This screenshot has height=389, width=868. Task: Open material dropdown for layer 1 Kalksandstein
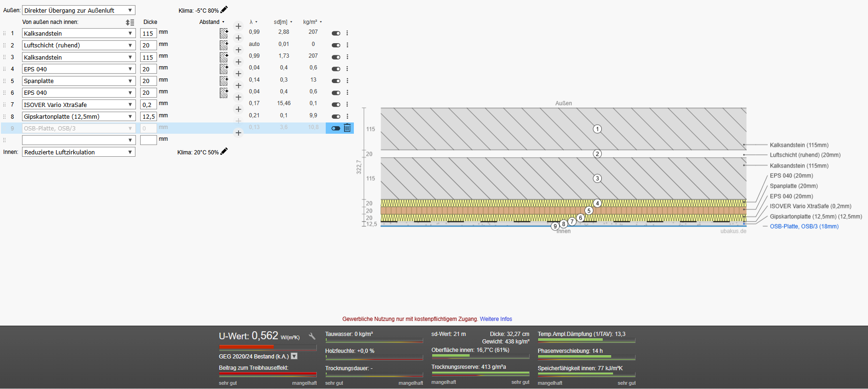click(x=79, y=33)
